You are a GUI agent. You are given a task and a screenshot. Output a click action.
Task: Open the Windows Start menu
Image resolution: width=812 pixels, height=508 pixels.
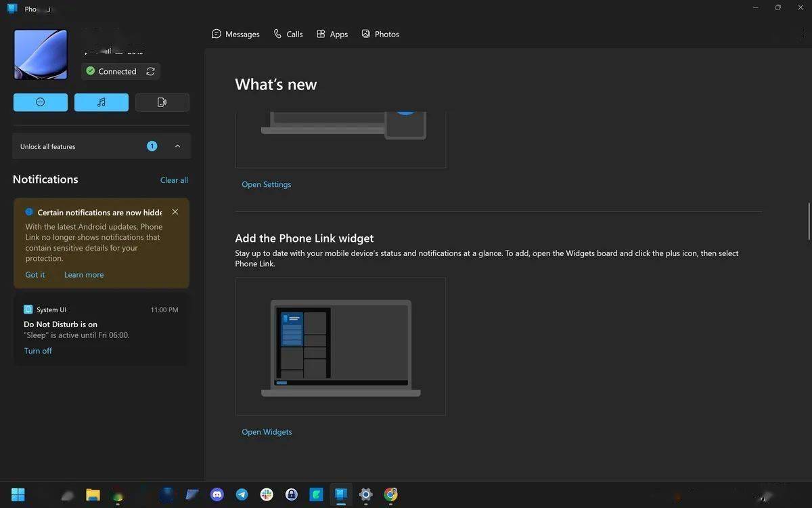click(x=18, y=494)
